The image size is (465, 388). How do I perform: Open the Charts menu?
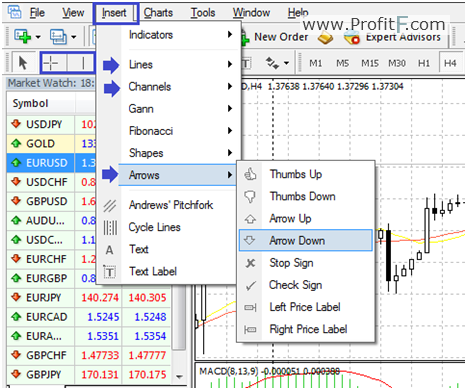pyautogui.click(x=158, y=13)
